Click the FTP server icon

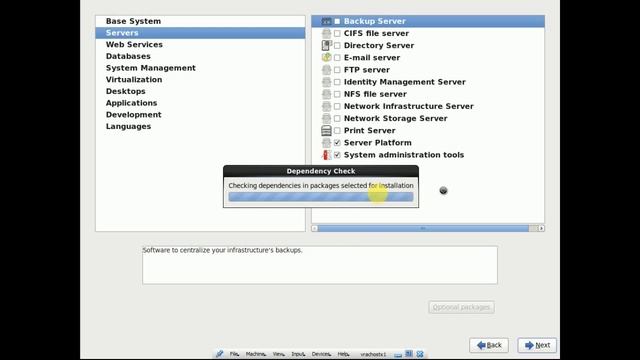point(326,70)
